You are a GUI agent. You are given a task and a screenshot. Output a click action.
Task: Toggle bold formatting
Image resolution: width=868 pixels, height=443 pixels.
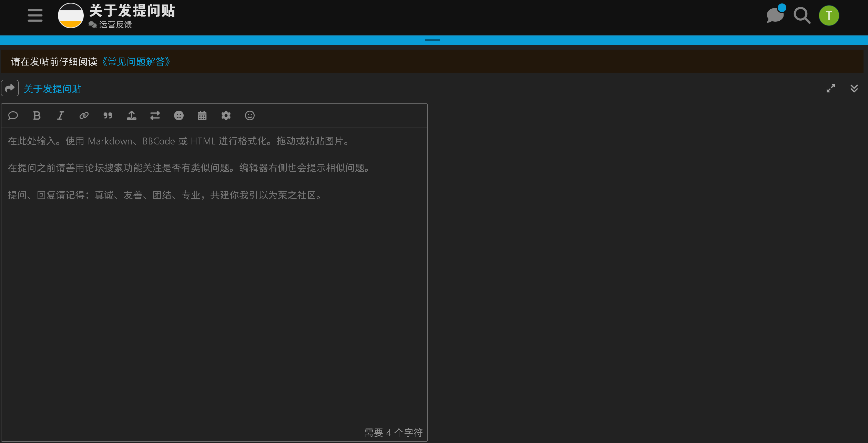tap(37, 115)
